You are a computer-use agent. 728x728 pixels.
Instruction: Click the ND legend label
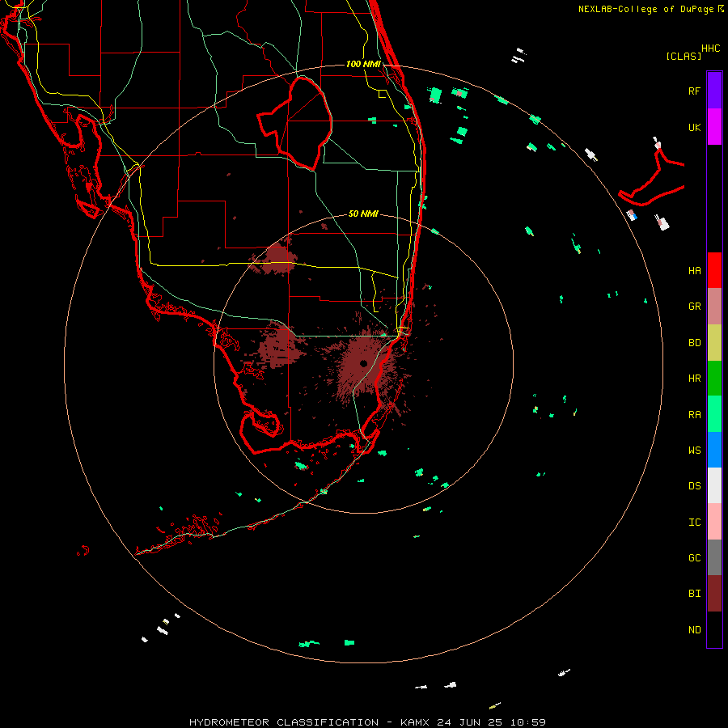(694, 630)
